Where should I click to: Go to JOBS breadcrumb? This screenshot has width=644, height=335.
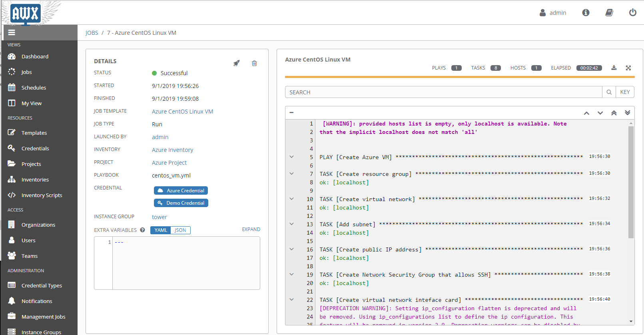coord(92,33)
